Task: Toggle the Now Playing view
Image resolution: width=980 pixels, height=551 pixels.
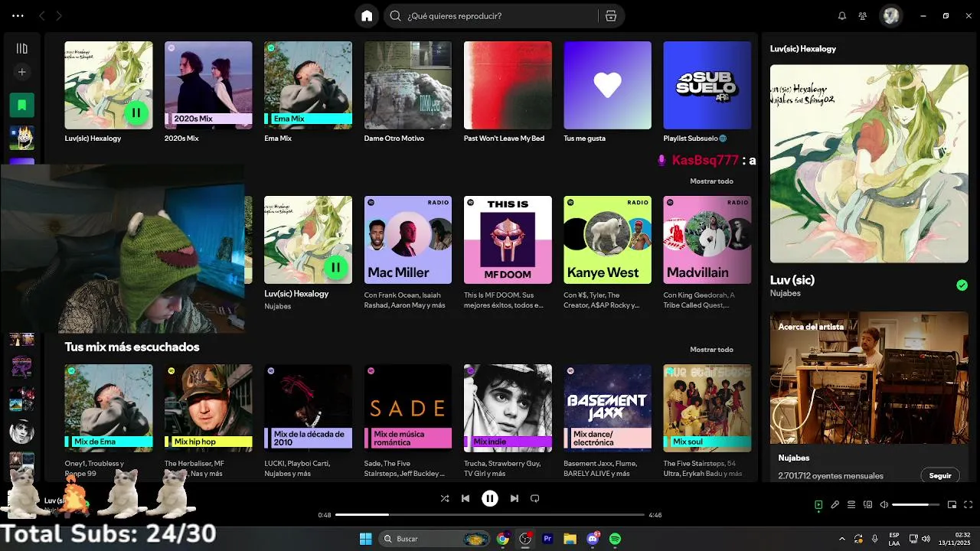Action: click(x=818, y=505)
